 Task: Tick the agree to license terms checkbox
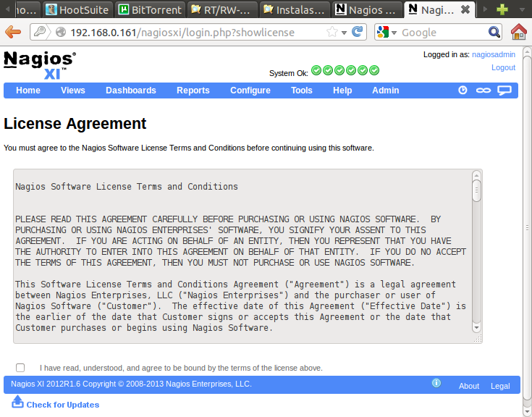tap(20, 368)
